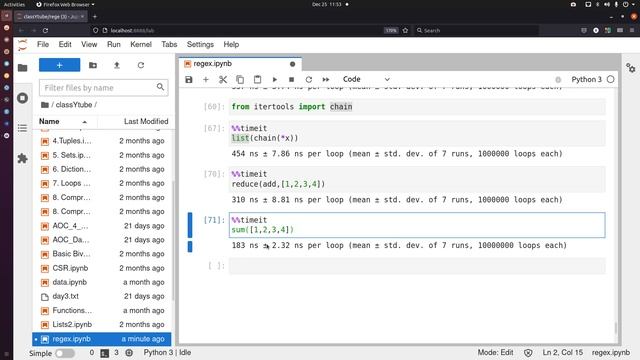This screenshot has height=360, width=640.
Task: Open the View menu
Action: (89, 44)
